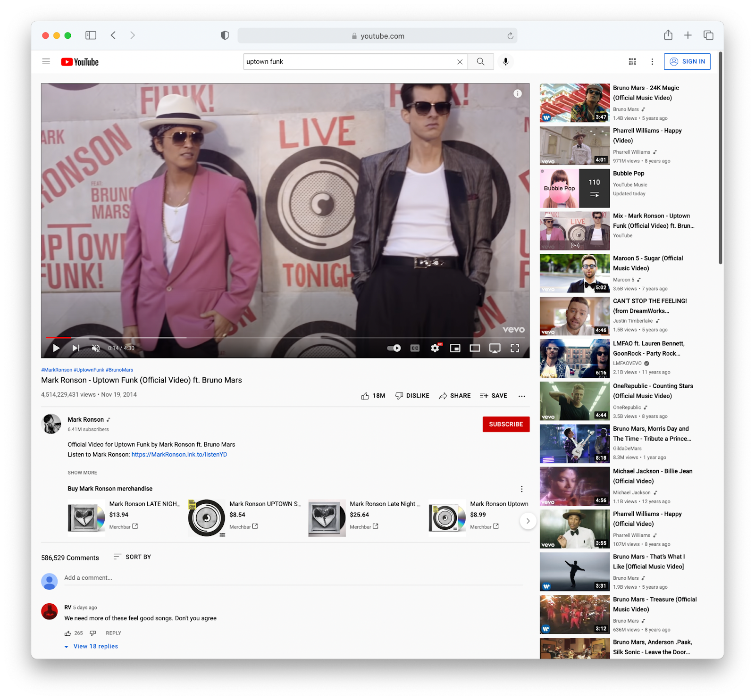Start voice search with the microphone
755x700 pixels.
tap(505, 62)
